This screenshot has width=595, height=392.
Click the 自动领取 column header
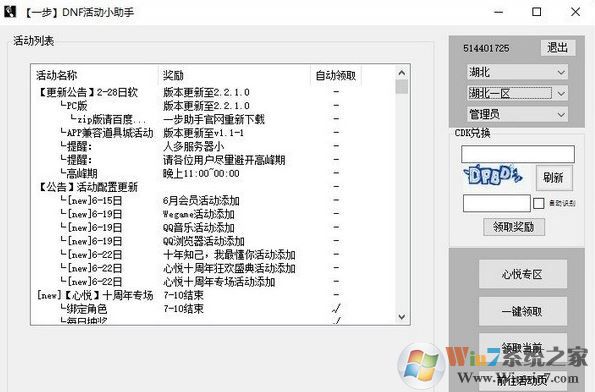click(x=336, y=75)
